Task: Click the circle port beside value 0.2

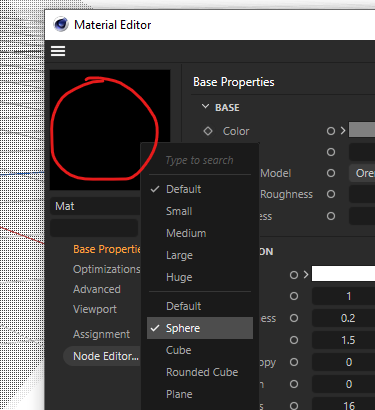Action: click(x=294, y=318)
